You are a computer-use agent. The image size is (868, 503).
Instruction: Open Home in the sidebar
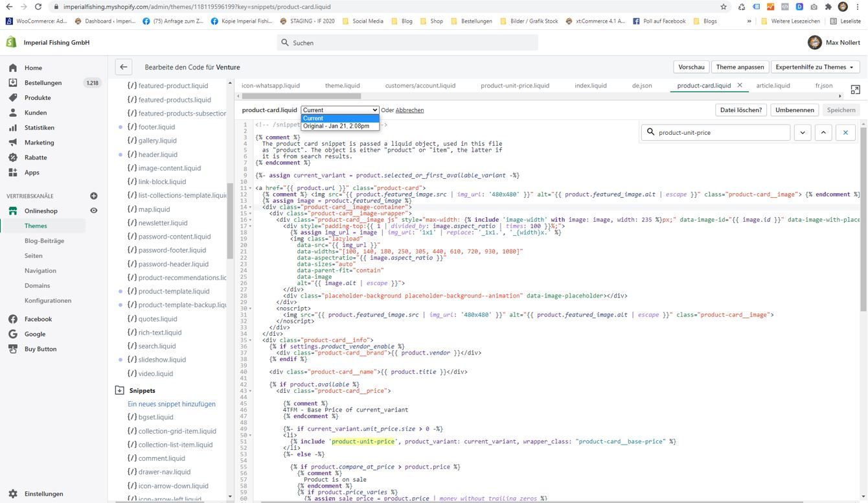coord(33,67)
